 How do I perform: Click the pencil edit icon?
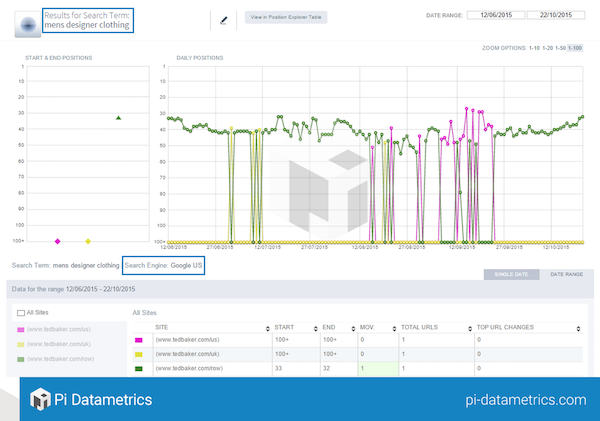coord(224,19)
